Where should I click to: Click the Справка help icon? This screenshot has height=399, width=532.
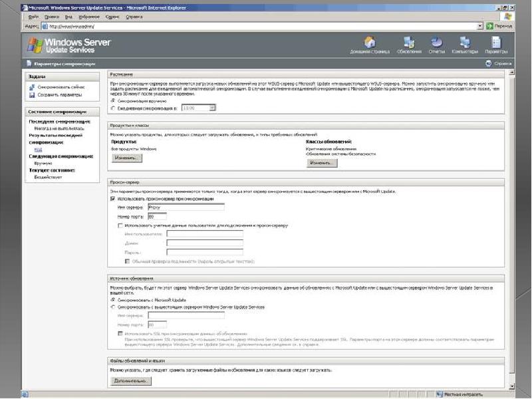pyautogui.click(x=488, y=63)
